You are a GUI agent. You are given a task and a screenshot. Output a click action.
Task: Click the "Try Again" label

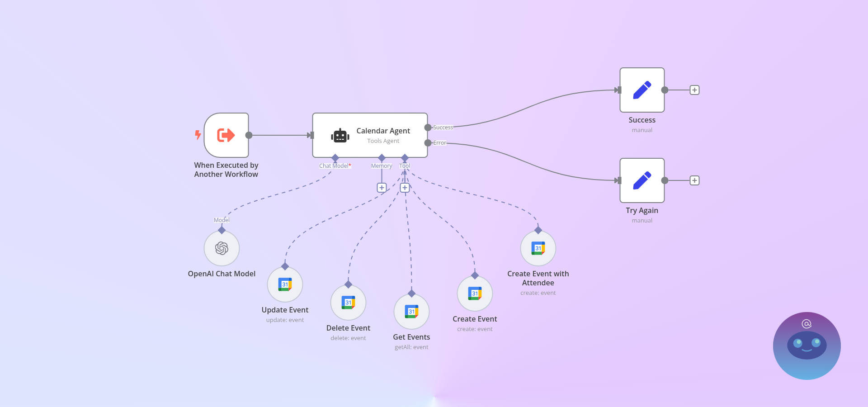[x=642, y=210]
